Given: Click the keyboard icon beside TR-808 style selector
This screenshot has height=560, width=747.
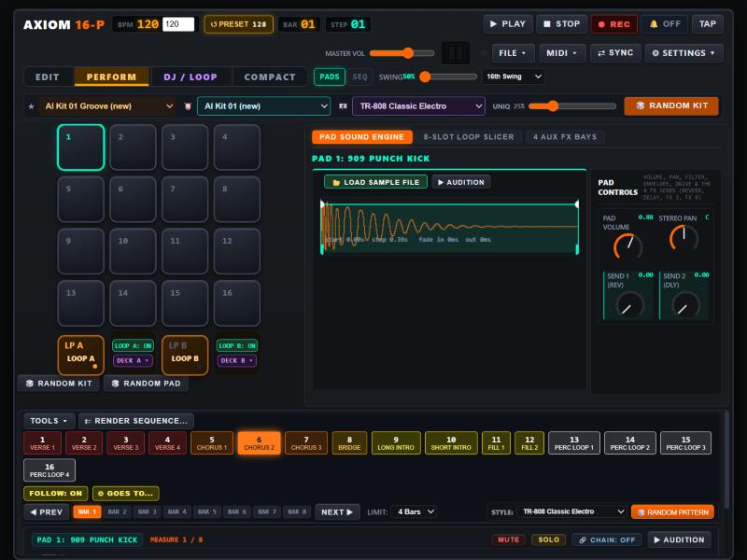Looking at the screenshot, I should coord(343,106).
